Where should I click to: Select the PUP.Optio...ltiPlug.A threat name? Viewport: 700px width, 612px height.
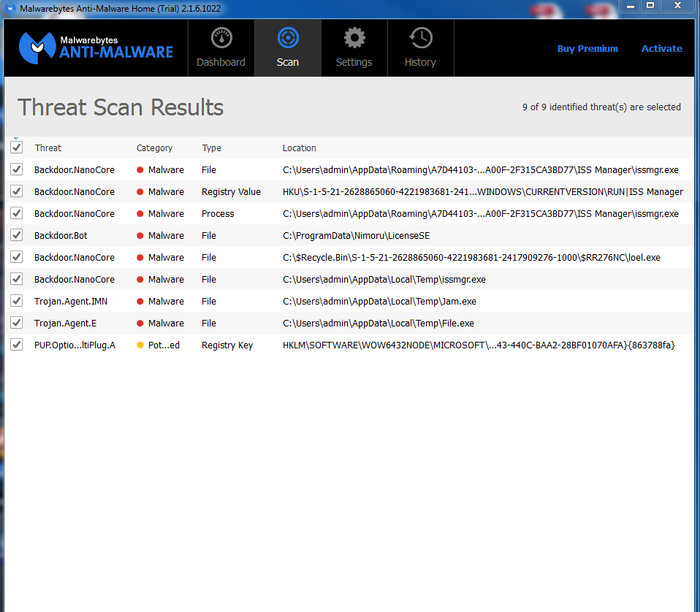pos(75,345)
